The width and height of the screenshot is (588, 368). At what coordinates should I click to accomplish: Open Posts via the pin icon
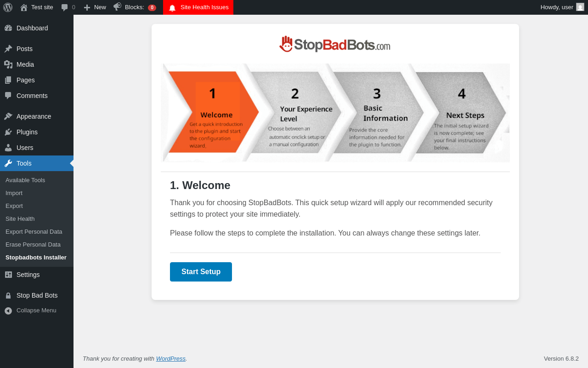8,49
